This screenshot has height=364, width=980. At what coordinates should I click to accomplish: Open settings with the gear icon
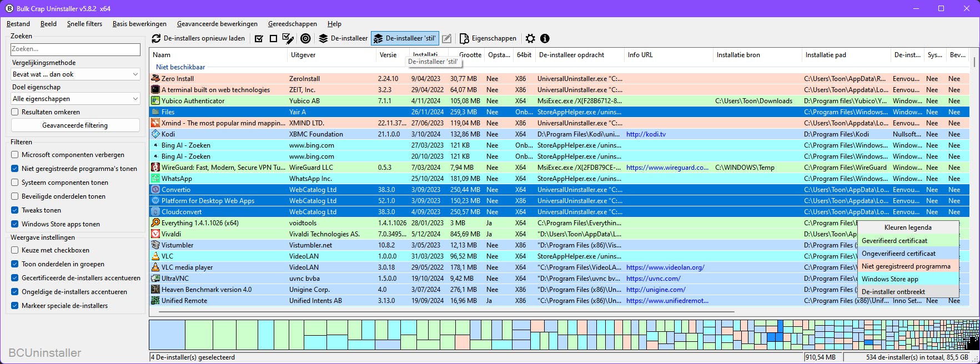(530, 38)
